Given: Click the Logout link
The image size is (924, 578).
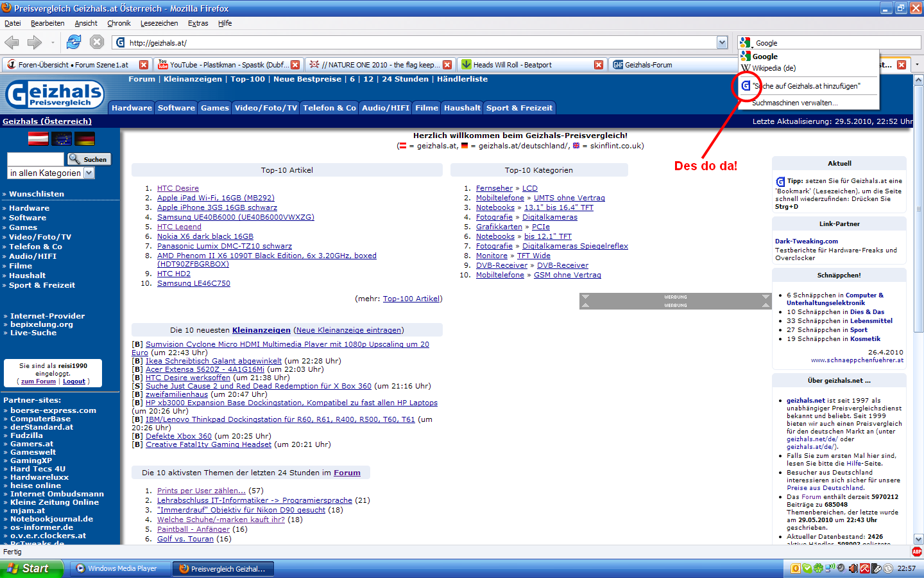Looking at the screenshot, I should (x=74, y=381).
